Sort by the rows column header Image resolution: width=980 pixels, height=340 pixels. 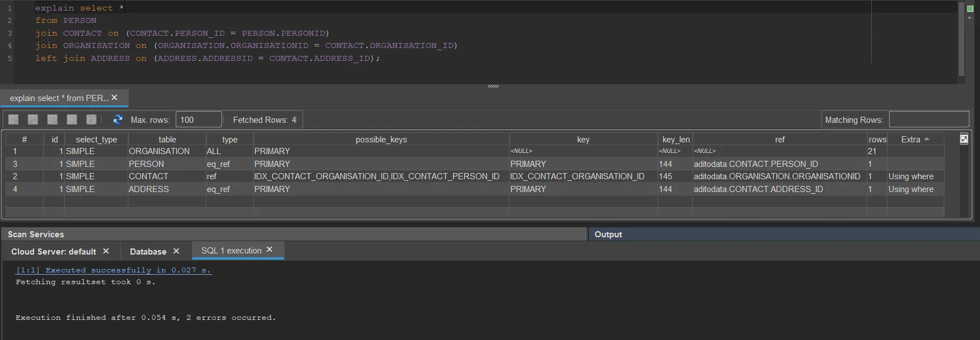click(877, 139)
